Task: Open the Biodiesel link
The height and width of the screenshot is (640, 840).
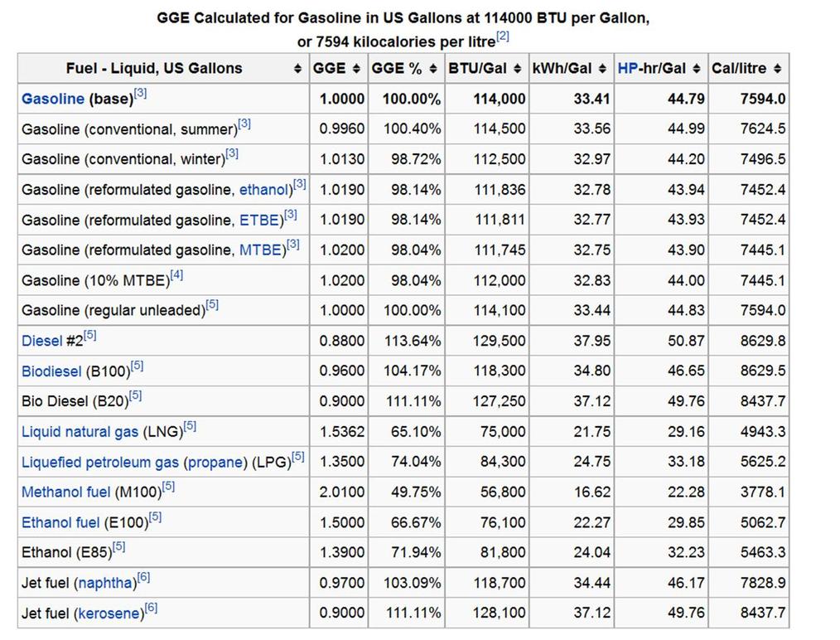Action: pyautogui.click(x=51, y=371)
